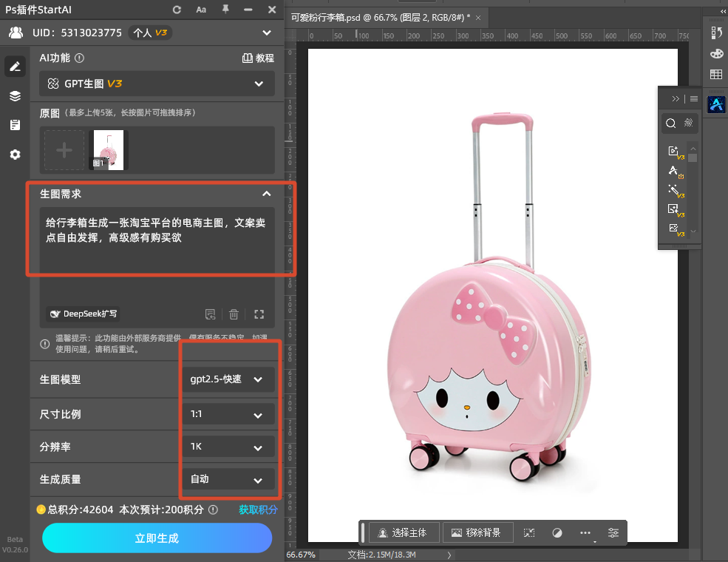Click the refresh icon in StartAI title bar
The height and width of the screenshot is (562, 728).
coord(177,10)
